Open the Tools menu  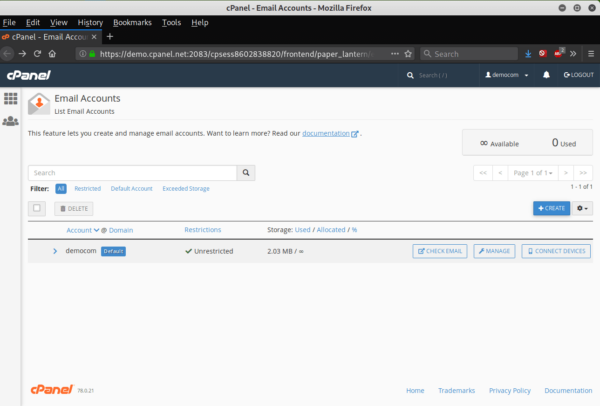(171, 23)
